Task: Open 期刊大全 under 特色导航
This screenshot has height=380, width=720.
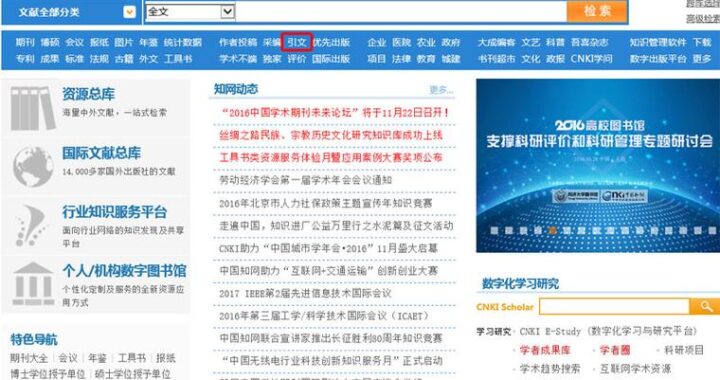Action: (x=29, y=358)
